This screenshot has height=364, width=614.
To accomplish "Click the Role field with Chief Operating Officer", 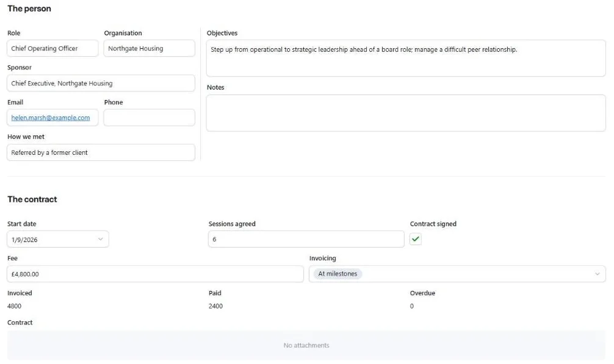I will click(x=52, y=49).
